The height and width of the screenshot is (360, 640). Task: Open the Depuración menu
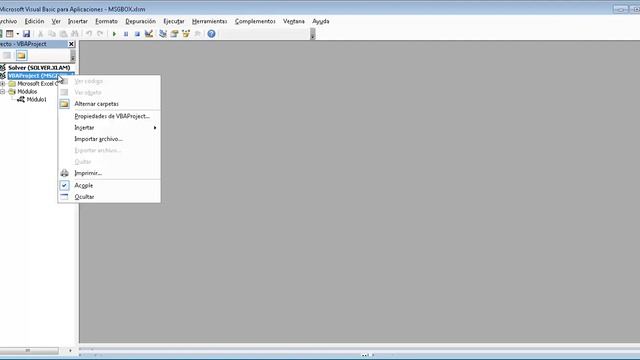[140, 21]
